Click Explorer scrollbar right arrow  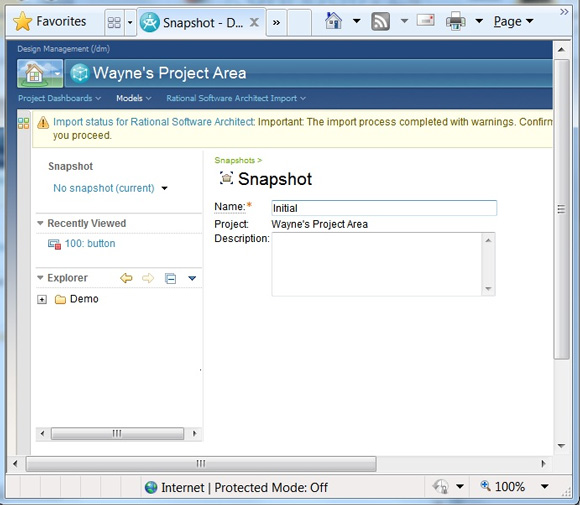point(195,433)
